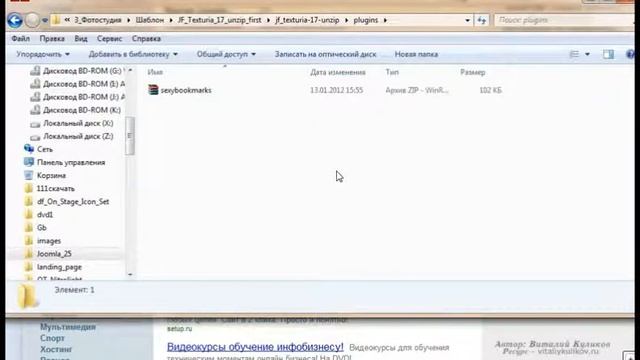Screen dimensions: 640x360
Task: Click navigation pane scrollbar thumb
Action: 130,136
